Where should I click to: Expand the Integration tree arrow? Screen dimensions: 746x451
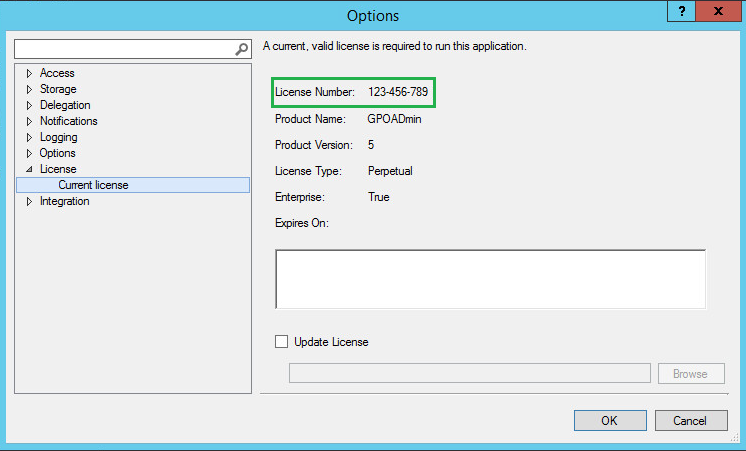[30, 201]
